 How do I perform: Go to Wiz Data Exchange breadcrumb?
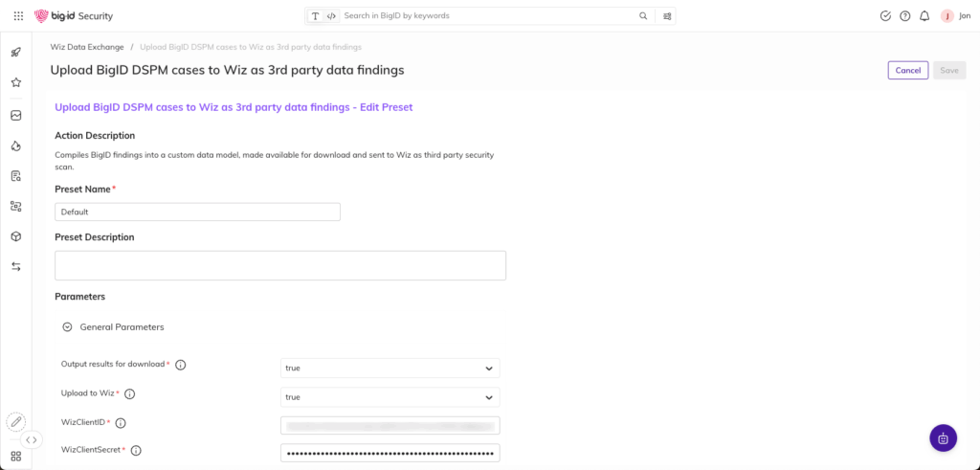pos(85,47)
